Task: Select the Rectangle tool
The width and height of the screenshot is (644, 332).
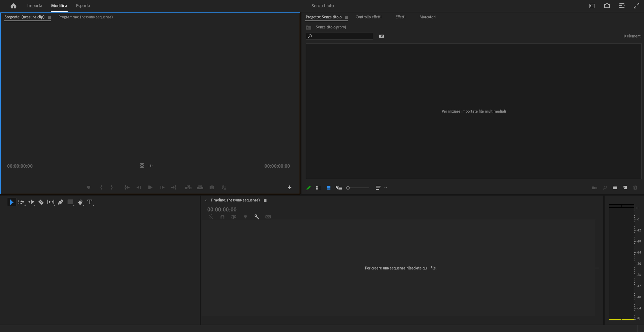Action: 70,202
